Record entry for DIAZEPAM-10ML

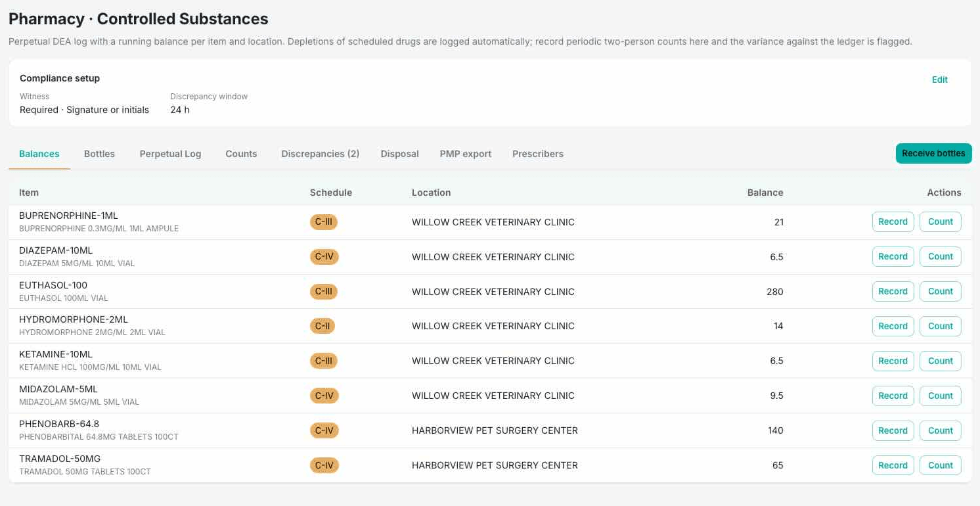893,256
